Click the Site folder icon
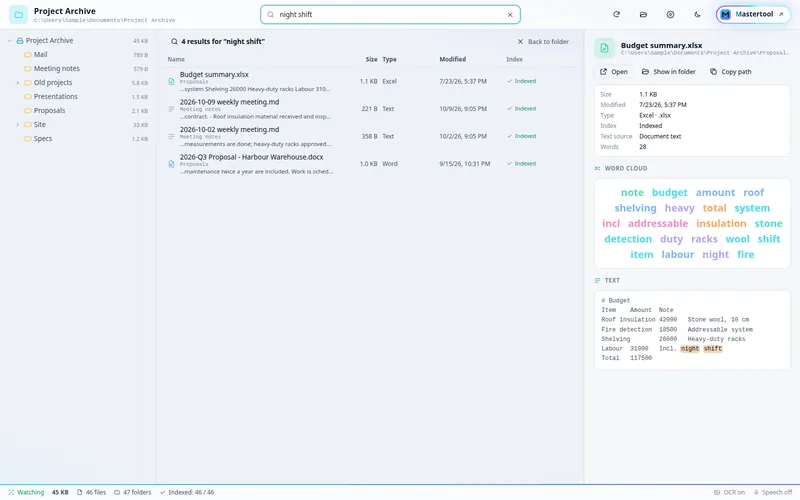Image resolution: width=800 pixels, height=500 pixels. coord(28,124)
